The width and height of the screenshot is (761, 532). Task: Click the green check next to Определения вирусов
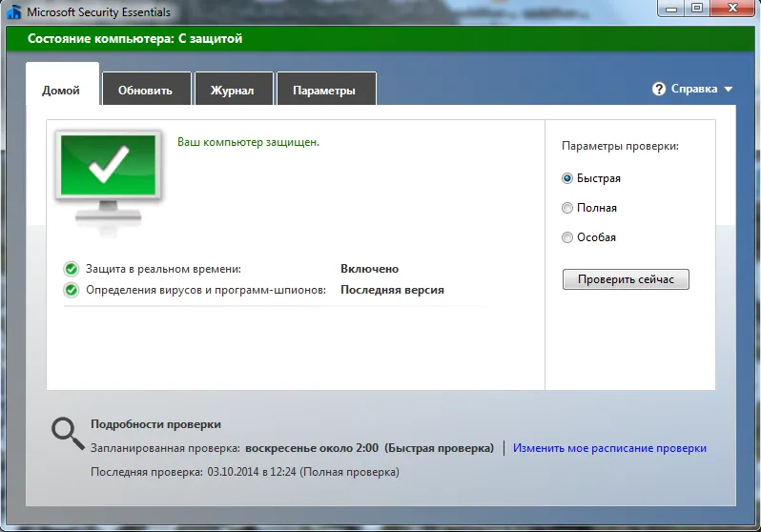coord(72,290)
